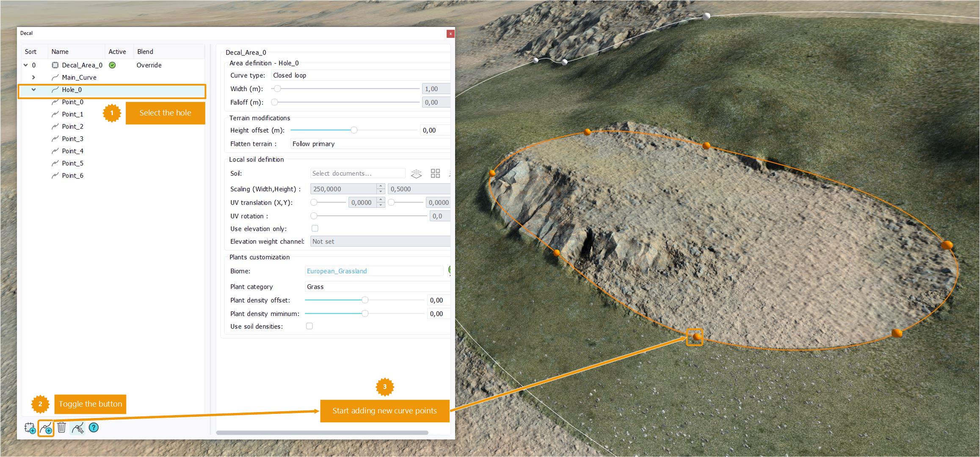Collapse the Hole_0 tree node

pyautogui.click(x=33, y=90)
